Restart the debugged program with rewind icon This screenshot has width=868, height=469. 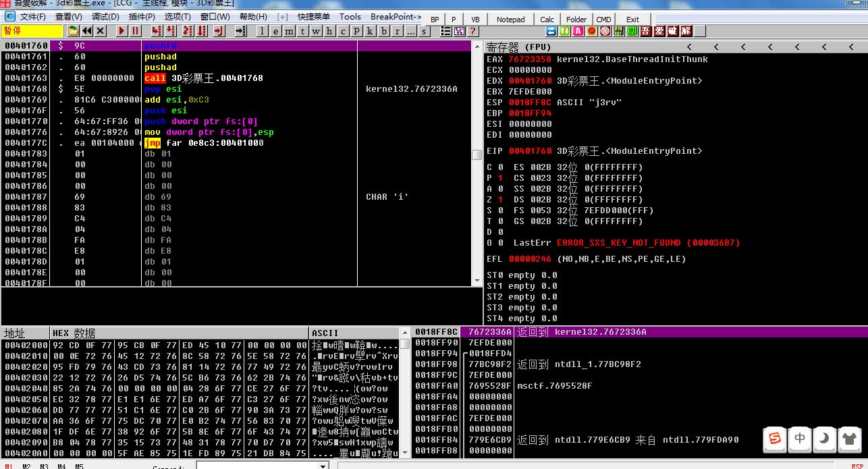(87, 31)
